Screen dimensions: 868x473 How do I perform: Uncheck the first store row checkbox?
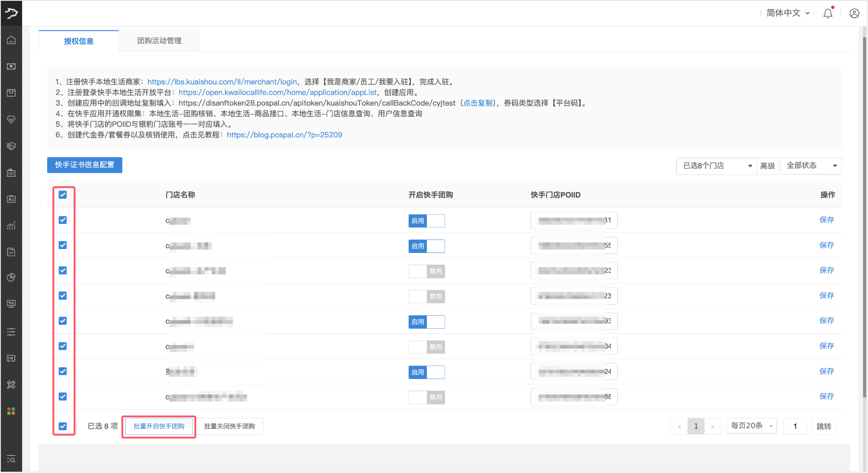tap(63, 220)
